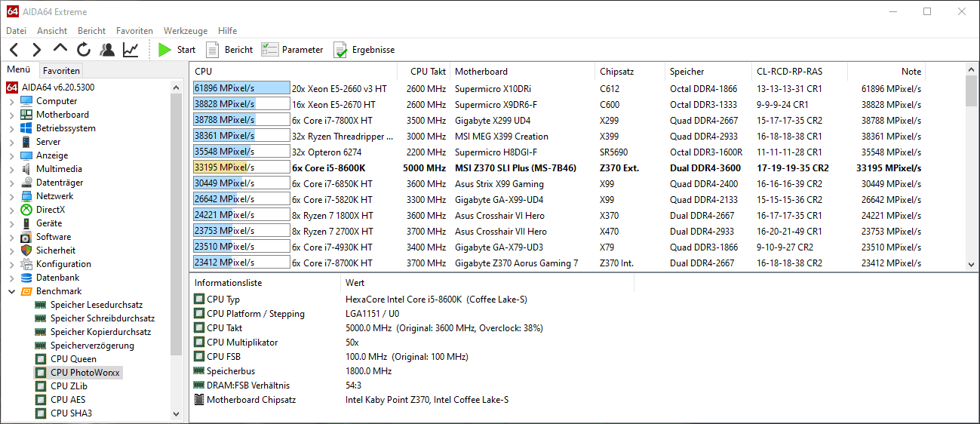Select CPU ZLib benchmark
980x424 pixels.
pos(69,386)
